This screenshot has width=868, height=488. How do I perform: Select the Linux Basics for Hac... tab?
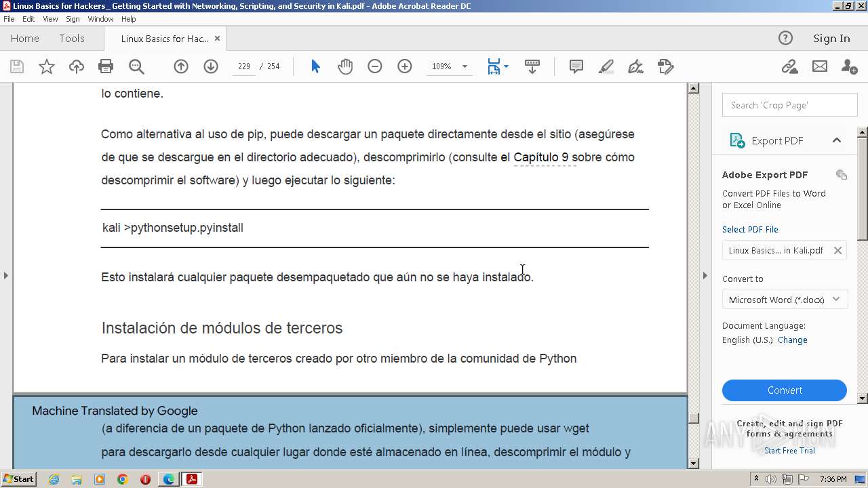coord(165,39)
